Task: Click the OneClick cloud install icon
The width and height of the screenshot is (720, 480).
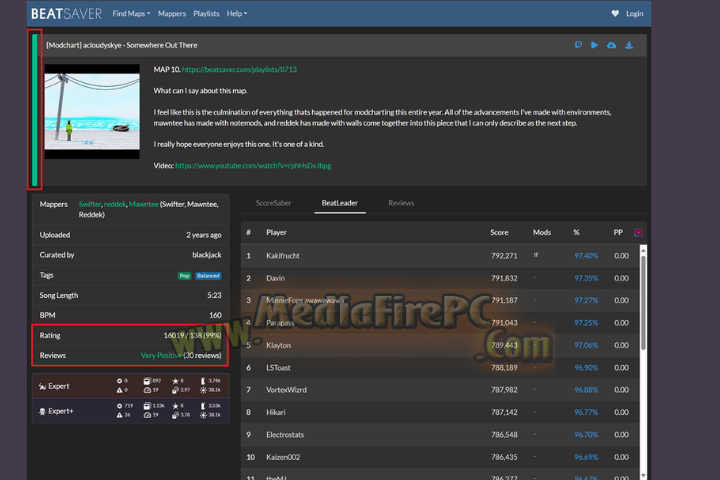Action: pyautogui.click(x=612, y=45)
